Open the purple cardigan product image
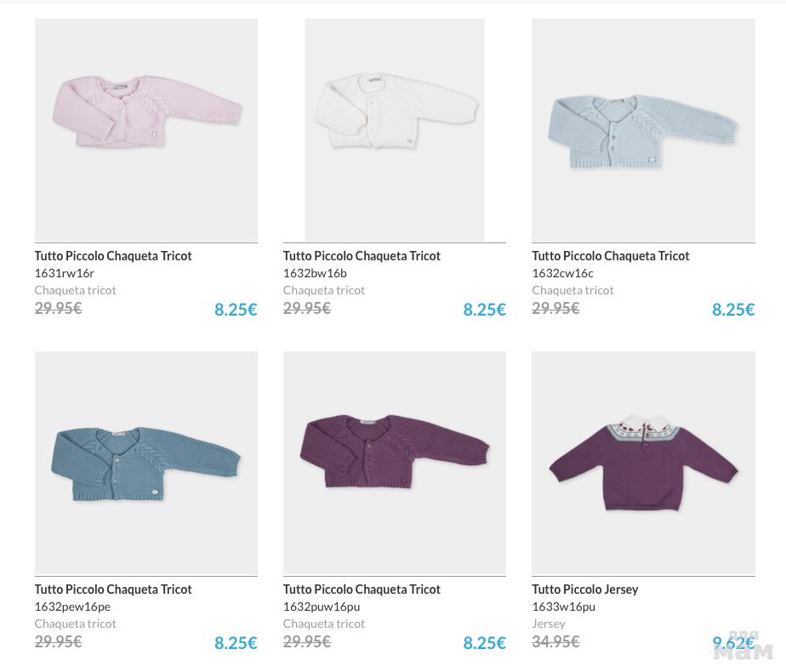The height and width of the screenshot is (672, 786). point(395,464)
